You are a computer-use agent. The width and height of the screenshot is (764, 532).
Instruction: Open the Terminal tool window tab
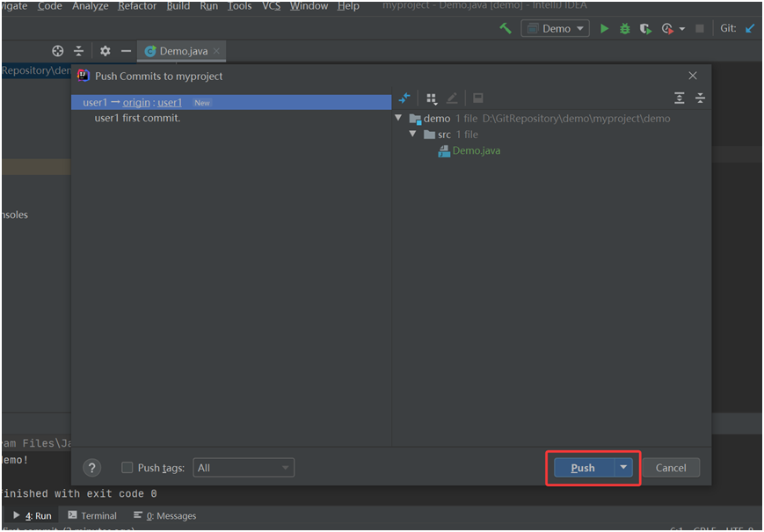(92, 515)
